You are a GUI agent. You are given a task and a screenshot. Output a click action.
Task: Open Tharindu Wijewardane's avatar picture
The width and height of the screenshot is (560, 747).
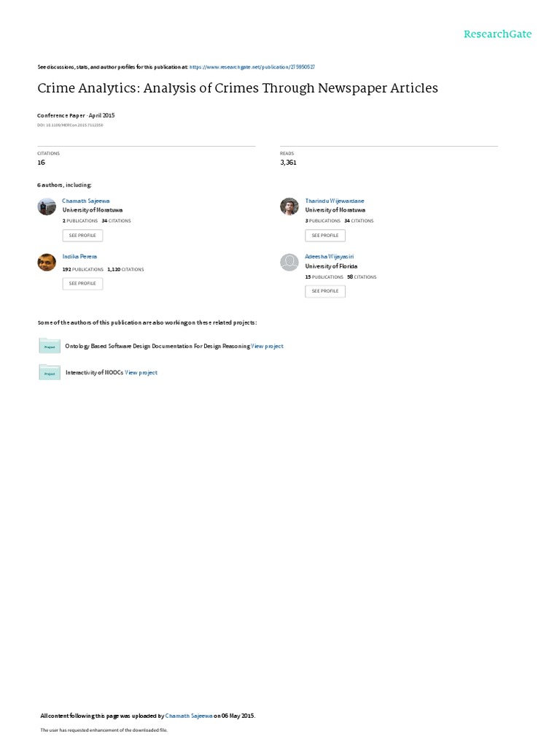point(289,206)
